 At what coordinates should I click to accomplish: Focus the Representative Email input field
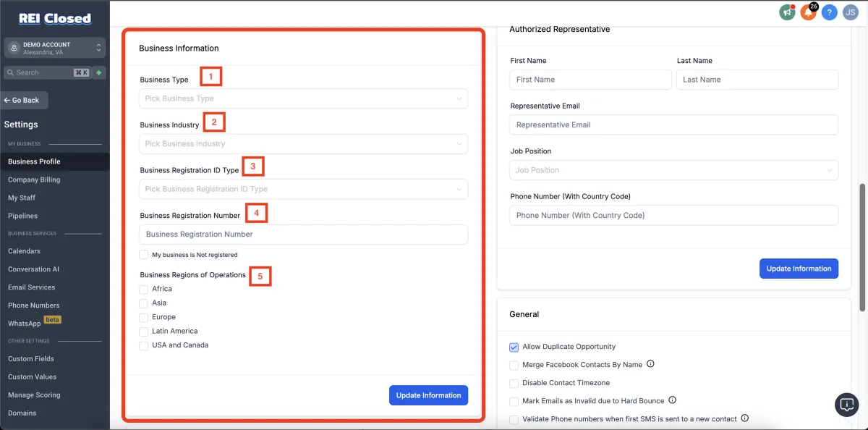click(x=673, y=125)
